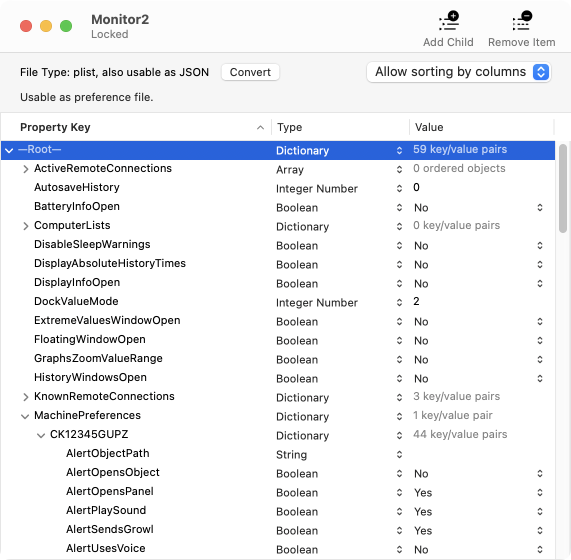Image resolution: width=571 pixels, height=560 pixels.
Task: Open type selector for AutosaveHistory row
Action: 399,188
